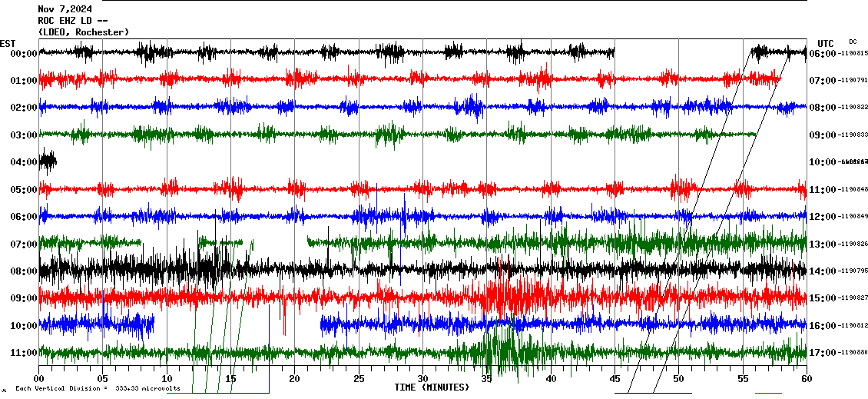Click the EST timezone label

coord(8,43)
